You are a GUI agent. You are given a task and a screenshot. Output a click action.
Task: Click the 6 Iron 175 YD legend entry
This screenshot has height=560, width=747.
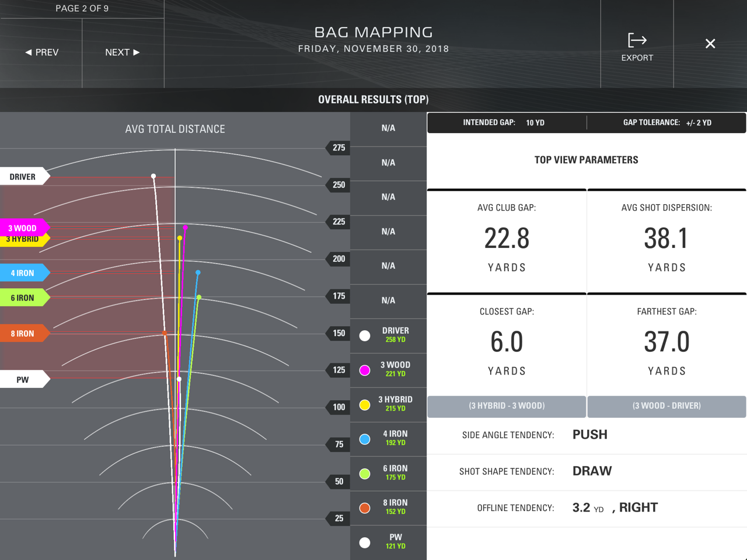(389, 473)
